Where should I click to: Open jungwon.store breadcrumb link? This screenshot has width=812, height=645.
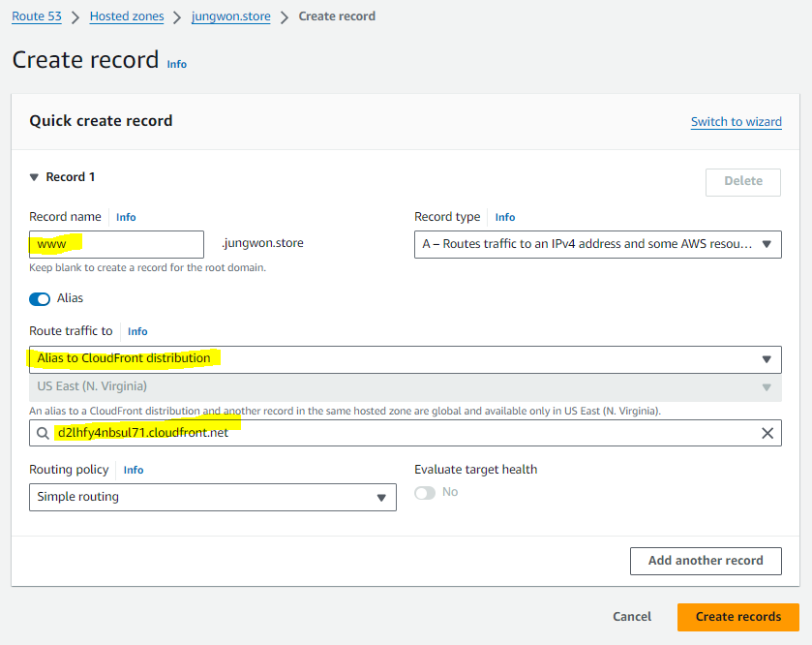[231, 16]
